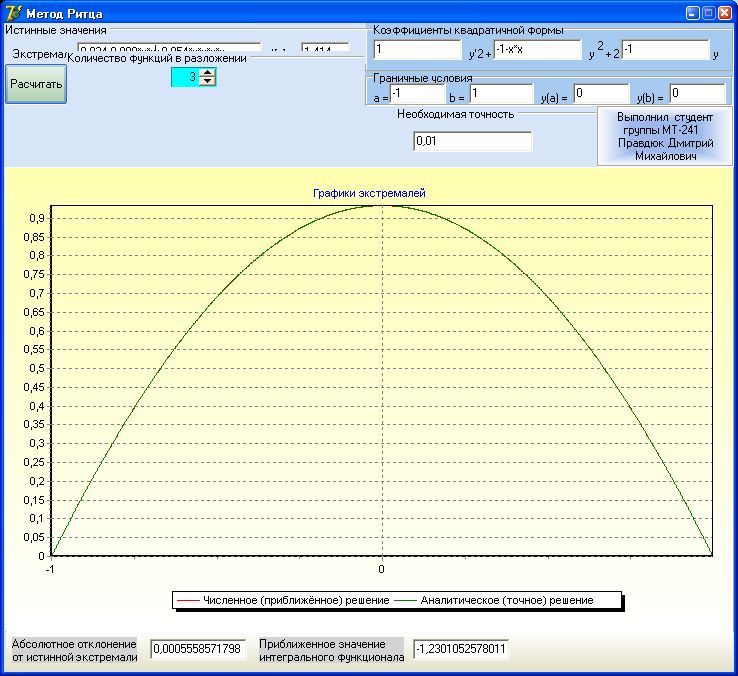Click the application icon in title bar
The width and height of the screenshot is (738, 676).
13,13
